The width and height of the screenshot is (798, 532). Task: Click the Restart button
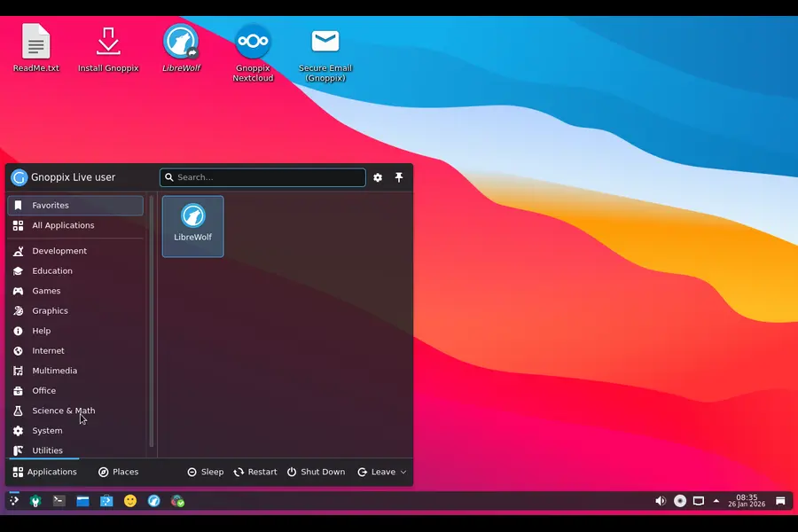coord(255,472)
